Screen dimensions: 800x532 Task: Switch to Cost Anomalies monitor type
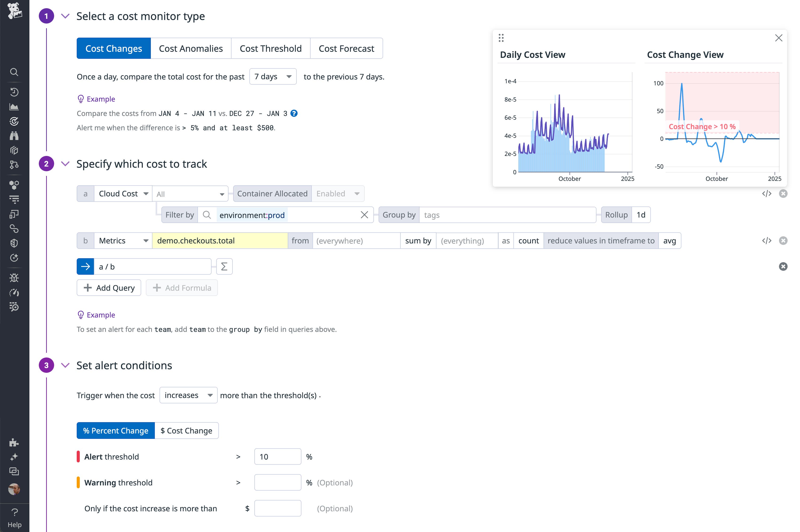point(191,48)
